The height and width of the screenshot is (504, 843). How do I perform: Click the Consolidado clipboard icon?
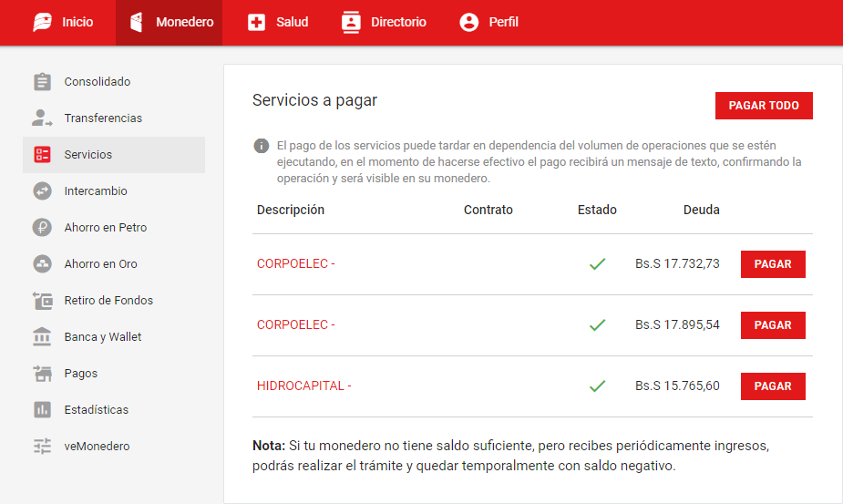coord(43,82)
